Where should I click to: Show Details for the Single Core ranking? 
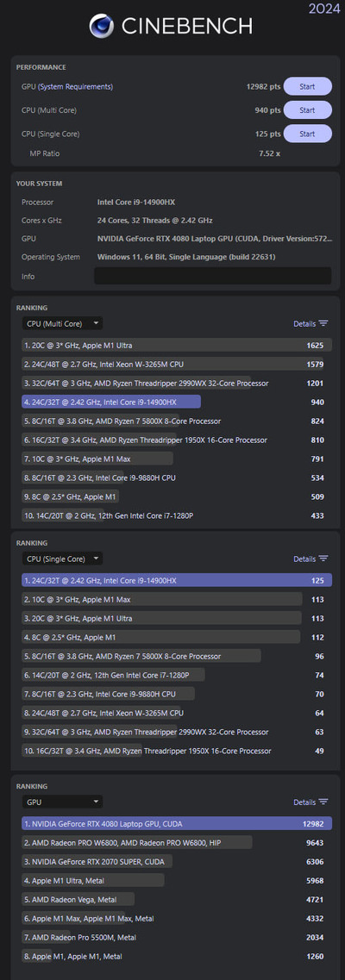(x=304, y=559)
